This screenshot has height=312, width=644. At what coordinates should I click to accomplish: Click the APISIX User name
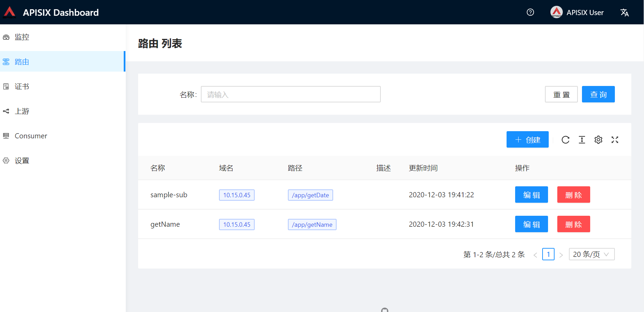[585, 13]
